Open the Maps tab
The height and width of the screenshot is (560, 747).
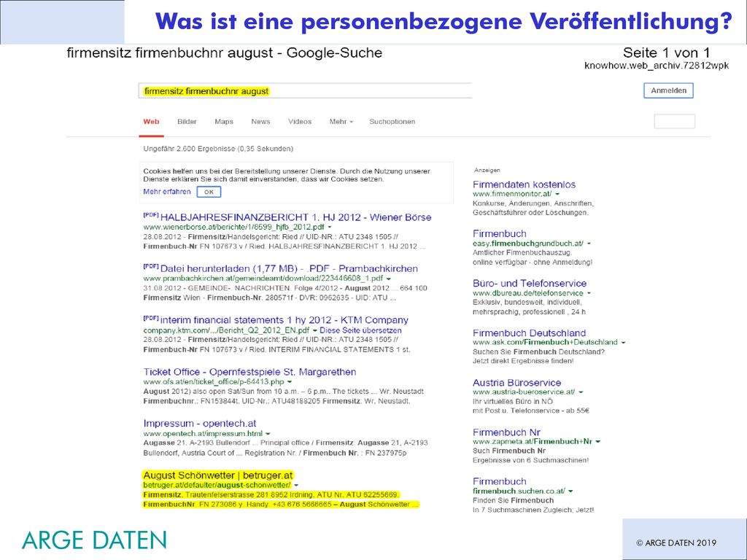tap(224, 122)
